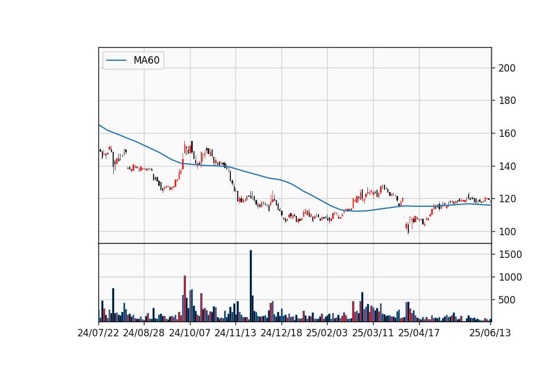Click the 500 volume axis label
Image resolution: width=546 pixels, height=392 pixels.
point(507,300)
